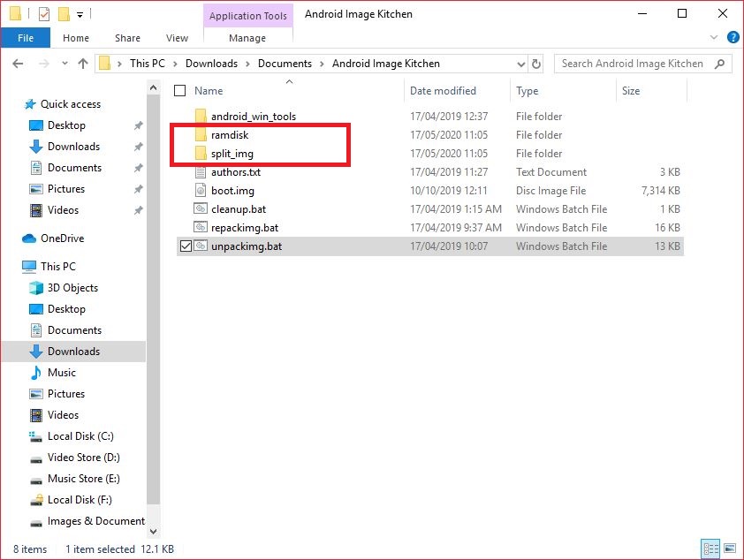Go up one folder level arrow
Viewport: 744px width, 560px height.
(x=83, y=63)
